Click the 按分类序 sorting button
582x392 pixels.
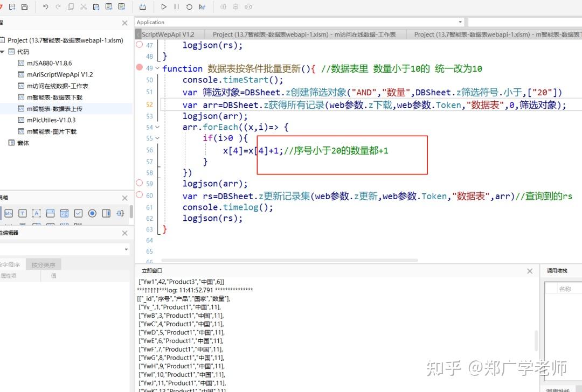pos(43,264)
